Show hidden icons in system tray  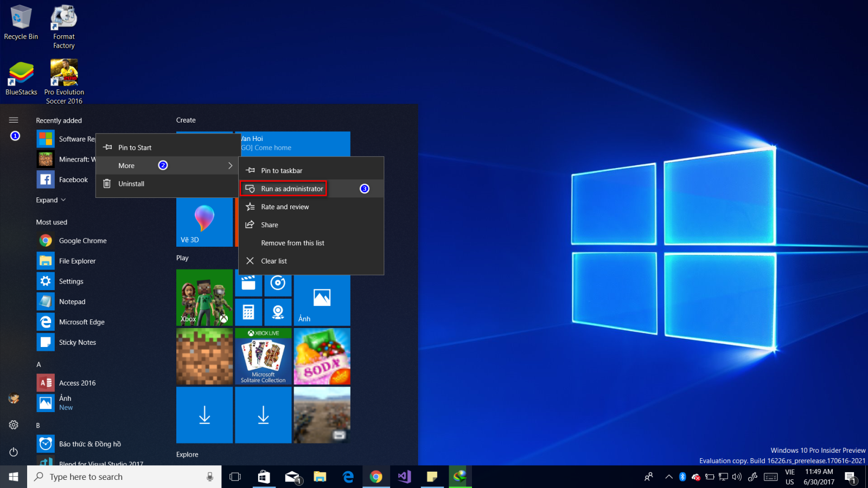[669, 477]
